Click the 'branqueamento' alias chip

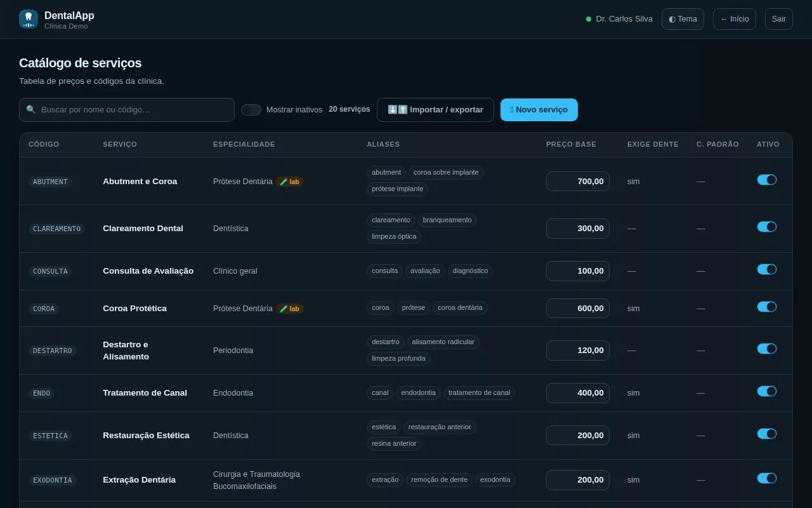(447, 220)
